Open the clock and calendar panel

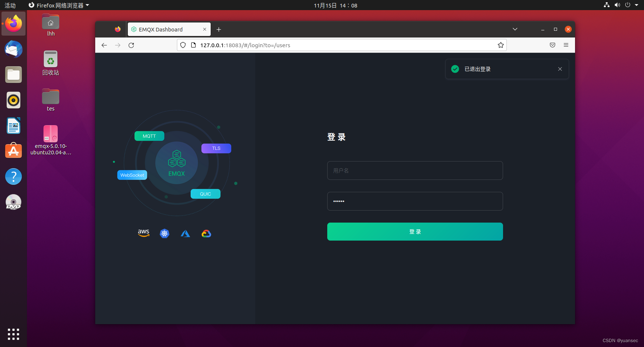click(335, 5)
